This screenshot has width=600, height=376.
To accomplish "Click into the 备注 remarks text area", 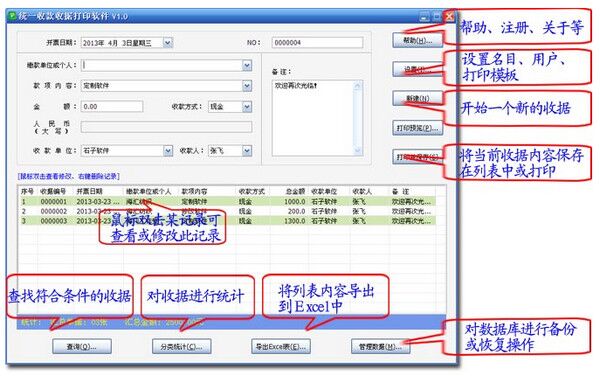I will click(313, 118).
